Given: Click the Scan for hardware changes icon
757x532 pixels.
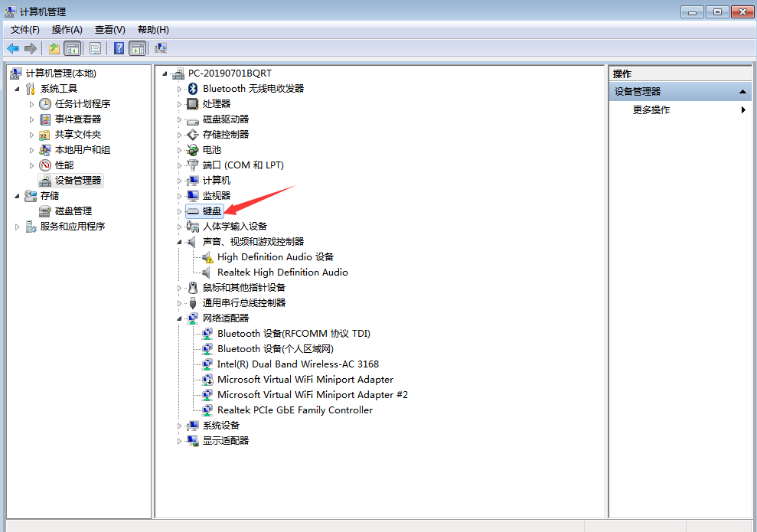Looking at the screenshot, I should pos(161,48).
